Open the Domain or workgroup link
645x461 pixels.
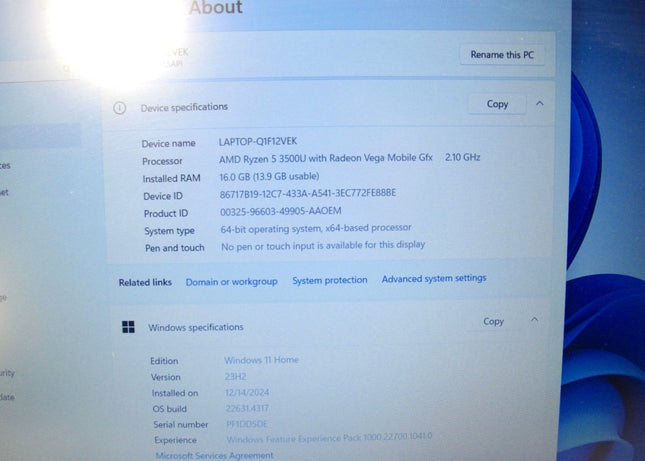click(x=232, y=282)
